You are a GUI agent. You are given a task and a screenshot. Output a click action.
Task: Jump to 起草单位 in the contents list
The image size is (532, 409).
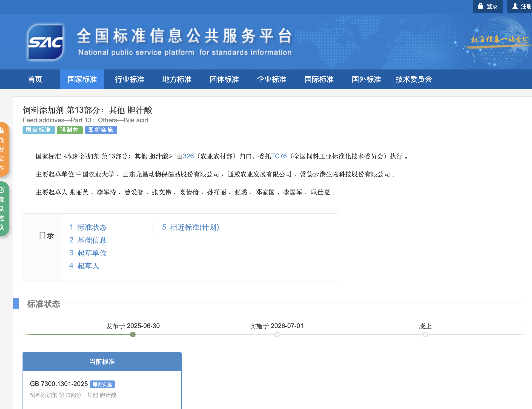[92, 253]
